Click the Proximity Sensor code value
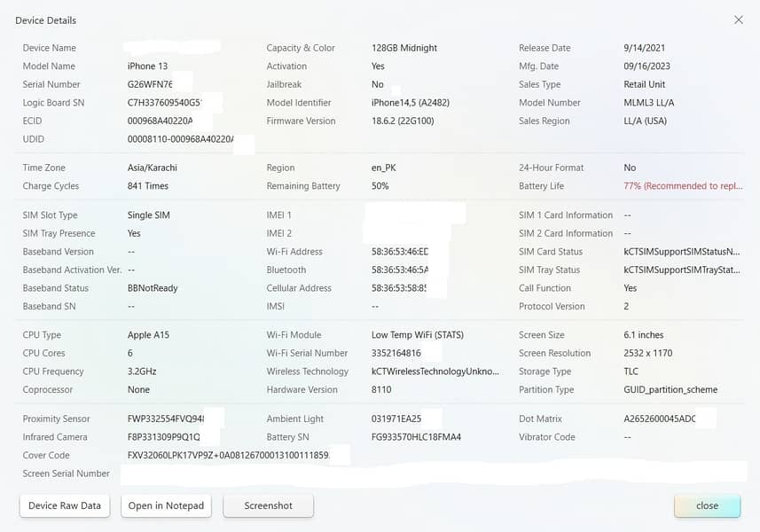 tap(166, 419)
